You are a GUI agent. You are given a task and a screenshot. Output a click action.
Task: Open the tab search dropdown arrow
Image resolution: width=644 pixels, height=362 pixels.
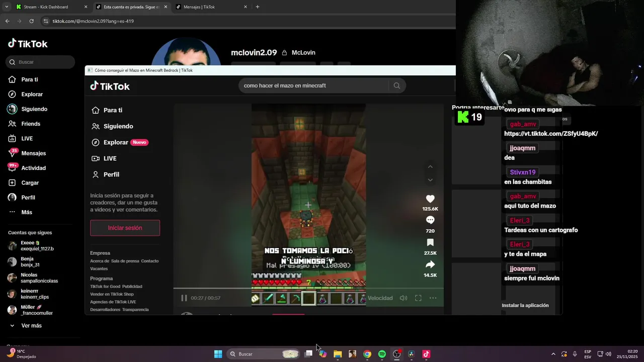click(x=7, y=7)
